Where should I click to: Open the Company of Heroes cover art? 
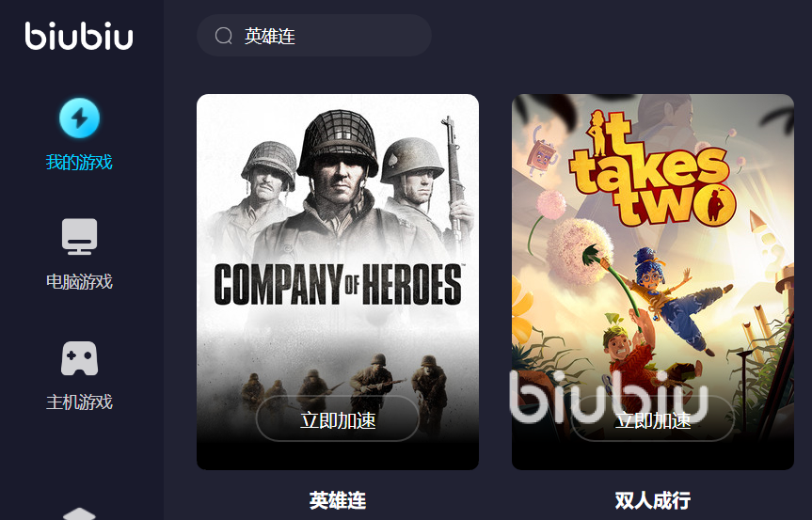click(338, 282)
